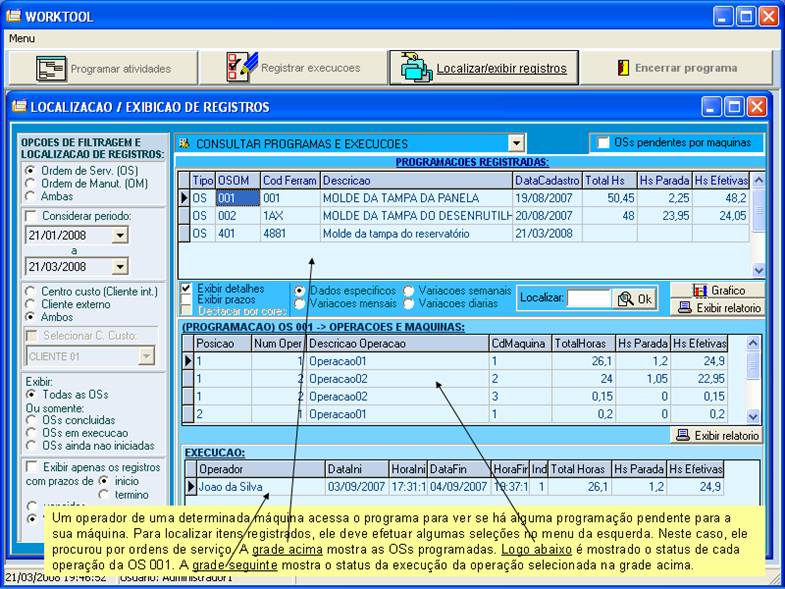Image resolution: width=785 pixels, height=589 pixels.
Task: Click the Ok search button
Action: click(634, 299)
